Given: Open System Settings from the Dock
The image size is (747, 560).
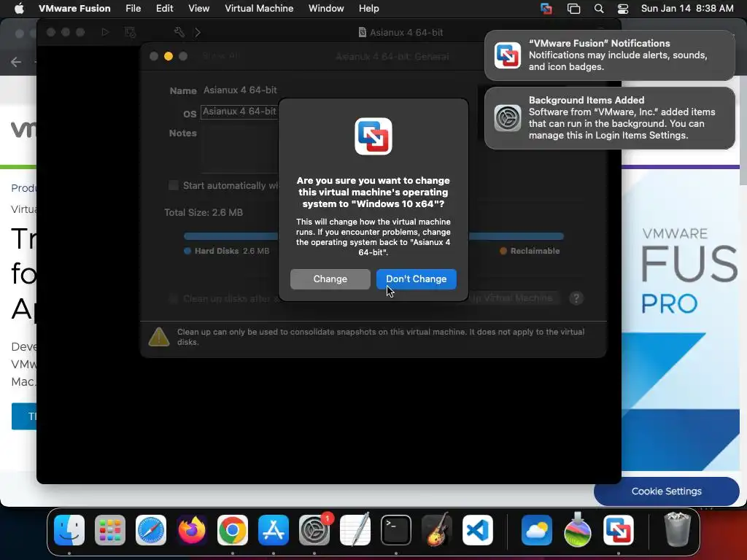Looking at the screenshot, I should click(314, 530).
